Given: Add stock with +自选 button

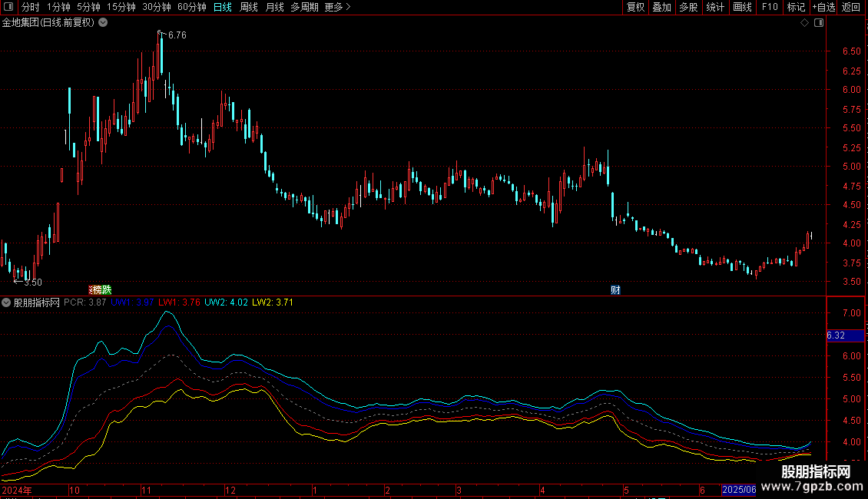Looking at the screenshot, I should 823,7.
